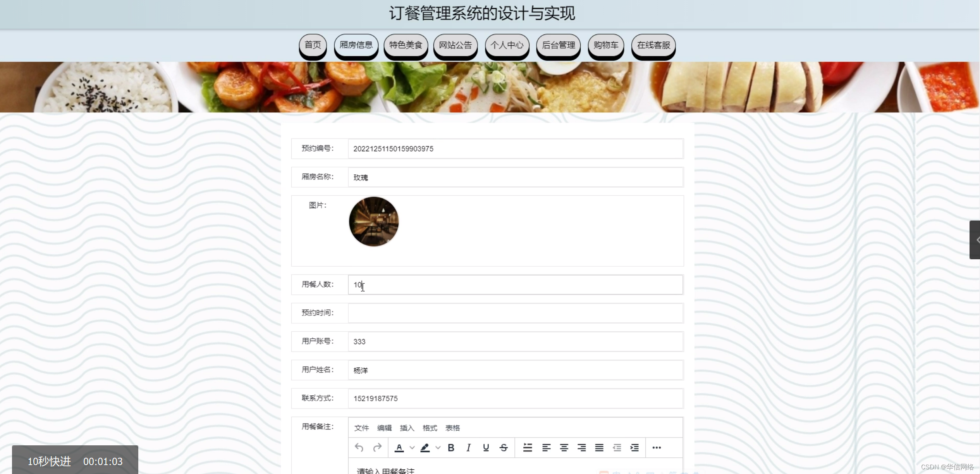Open the 插入 editor menu
This screenshot has height=474, width=980.
click(407, 428)
